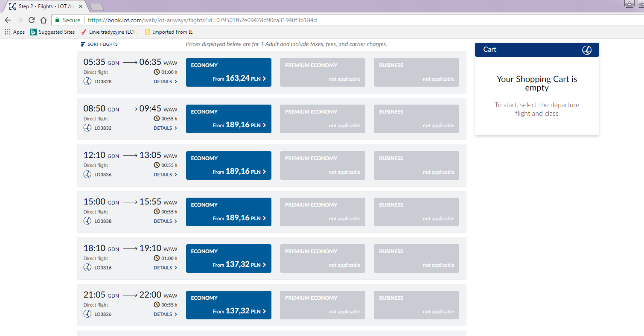Click the LOT logo beside flight LO3838
This screenshot has height=336, width=644.
[x=87, y=221]
